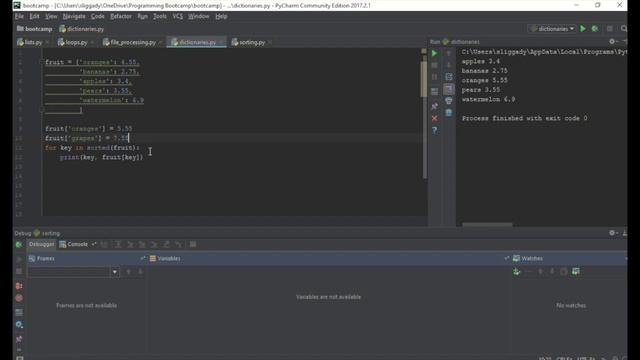Viewport: 640px width, 360px height.
Task: Click Step Into in debugger toolbar
Action: pos(130,244)
